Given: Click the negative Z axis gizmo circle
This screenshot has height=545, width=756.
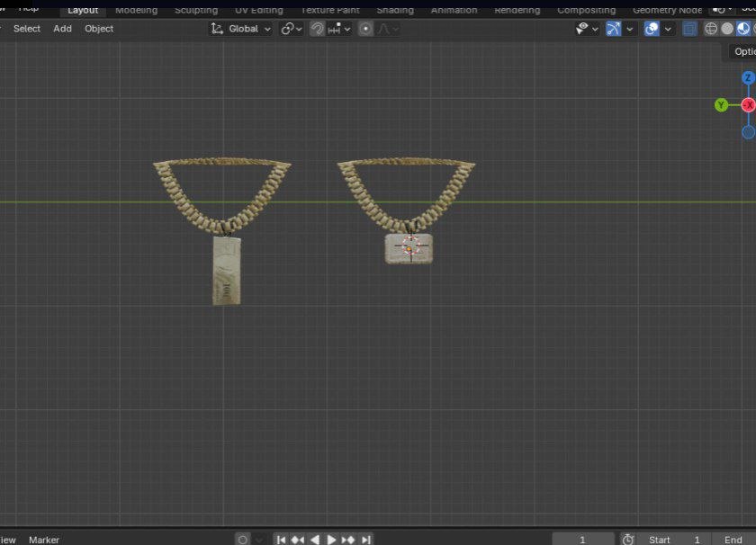Looking at the screenshot, I should (748, 131).
